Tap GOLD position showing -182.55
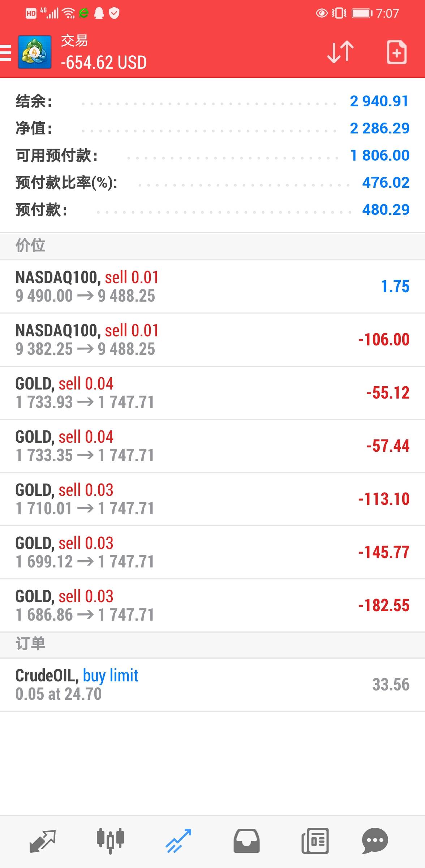This screenshot has width=425, height=868. coord(212,605)
